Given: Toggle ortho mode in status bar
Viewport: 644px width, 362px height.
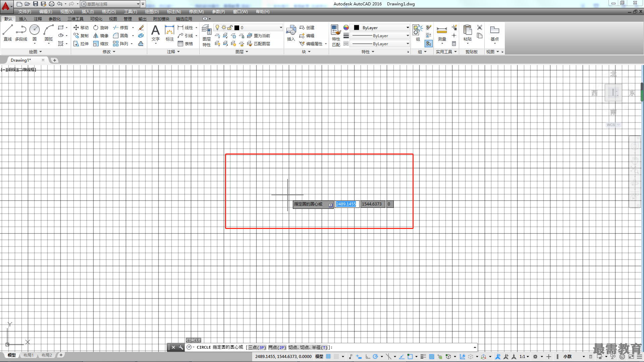Looking at the screenshot, I should 368,356.
